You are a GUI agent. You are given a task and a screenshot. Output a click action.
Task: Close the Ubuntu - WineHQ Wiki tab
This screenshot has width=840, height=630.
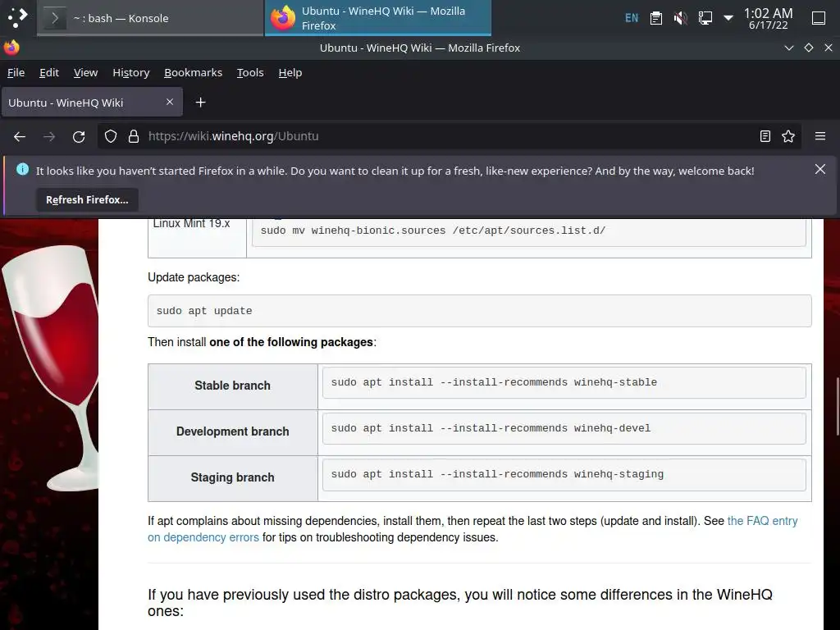pyautogui.click(x=169, y=102)
